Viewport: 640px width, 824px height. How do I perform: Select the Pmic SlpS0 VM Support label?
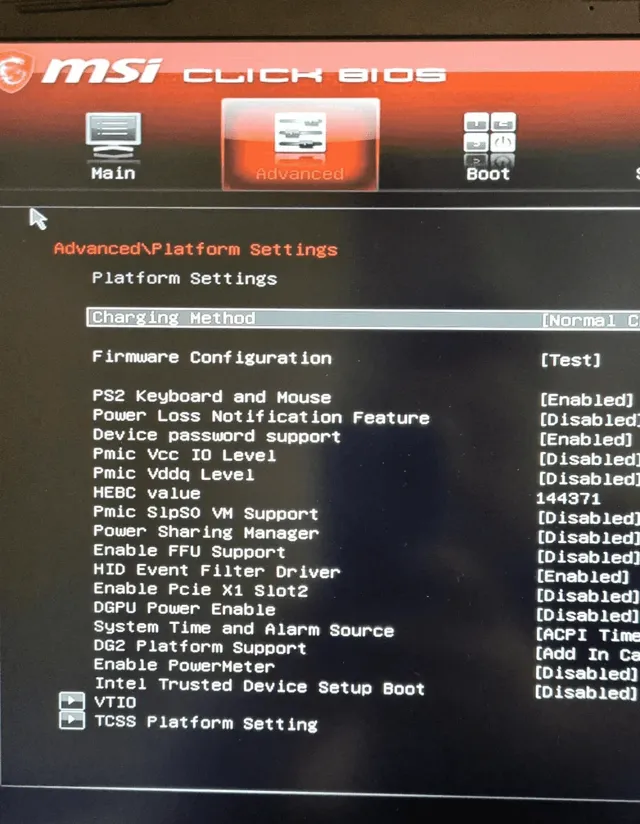point(205,513)
